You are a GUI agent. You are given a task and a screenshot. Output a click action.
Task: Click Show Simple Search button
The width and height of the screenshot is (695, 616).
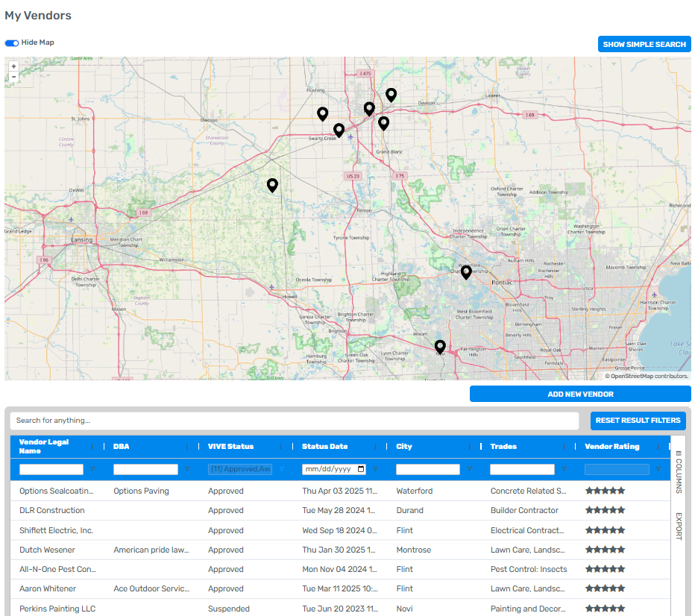click(644, 44)
